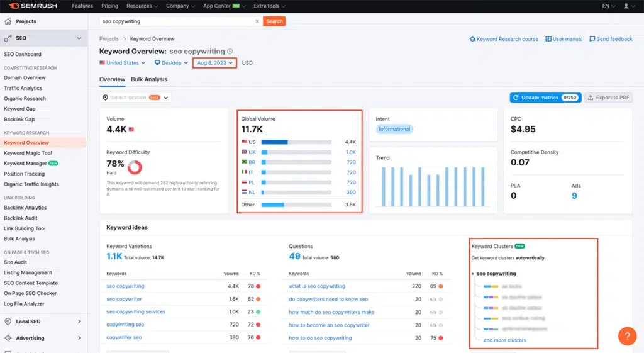Open SEO Dashboard in sidebar

[x=23, y=54]
